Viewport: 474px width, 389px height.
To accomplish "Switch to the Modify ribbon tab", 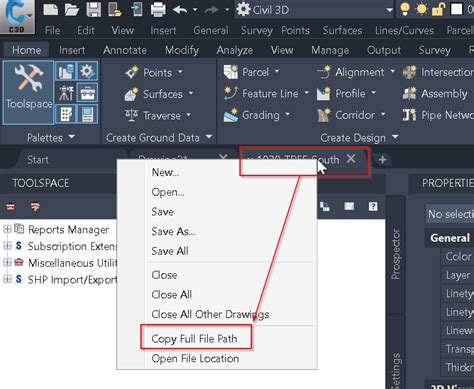I will tap(182, 50).
